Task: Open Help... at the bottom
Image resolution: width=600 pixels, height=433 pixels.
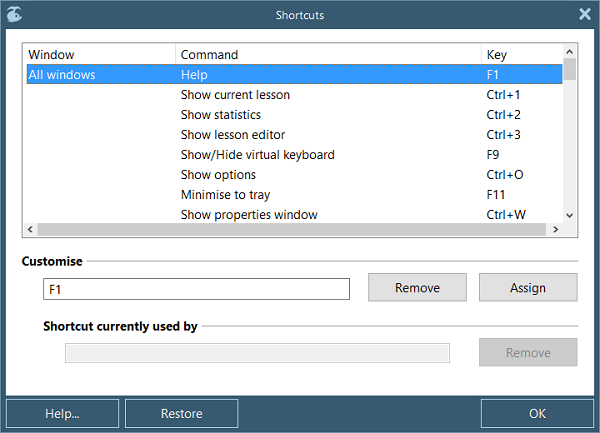Action: (x=62, y=413)
